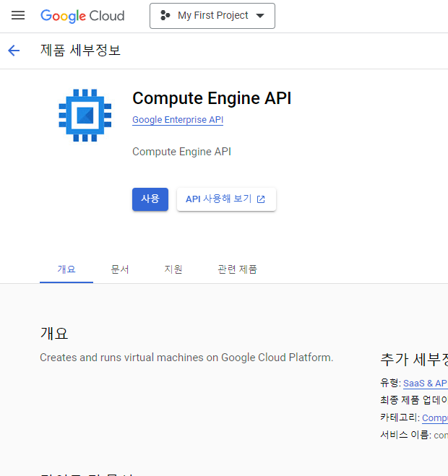Screen dimensions: 448x476
Task: Switch to the 지원 tab
Action: click(x=173, y=269)
